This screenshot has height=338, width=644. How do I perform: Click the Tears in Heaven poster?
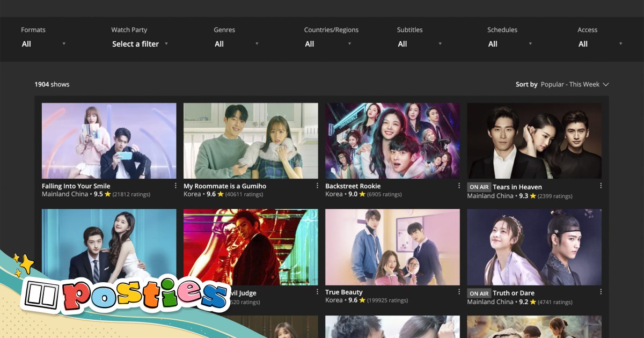click(534, 141)
